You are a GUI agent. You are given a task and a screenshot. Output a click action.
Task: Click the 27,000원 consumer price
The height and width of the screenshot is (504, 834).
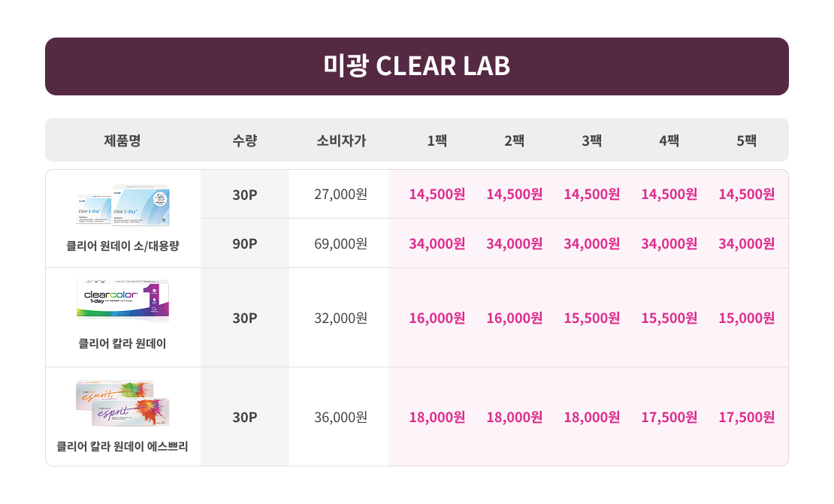tap(341, 194)
